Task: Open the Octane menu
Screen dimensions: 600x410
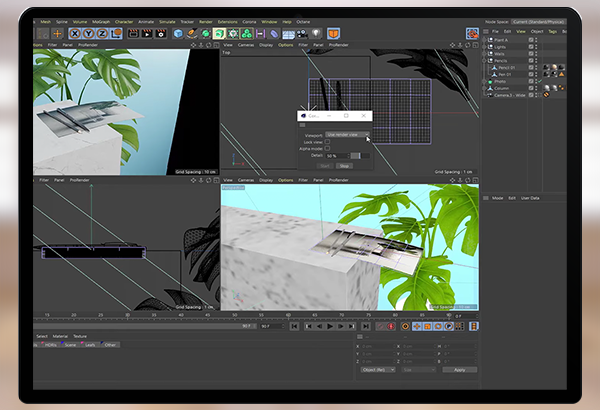Action: point(303,22)
